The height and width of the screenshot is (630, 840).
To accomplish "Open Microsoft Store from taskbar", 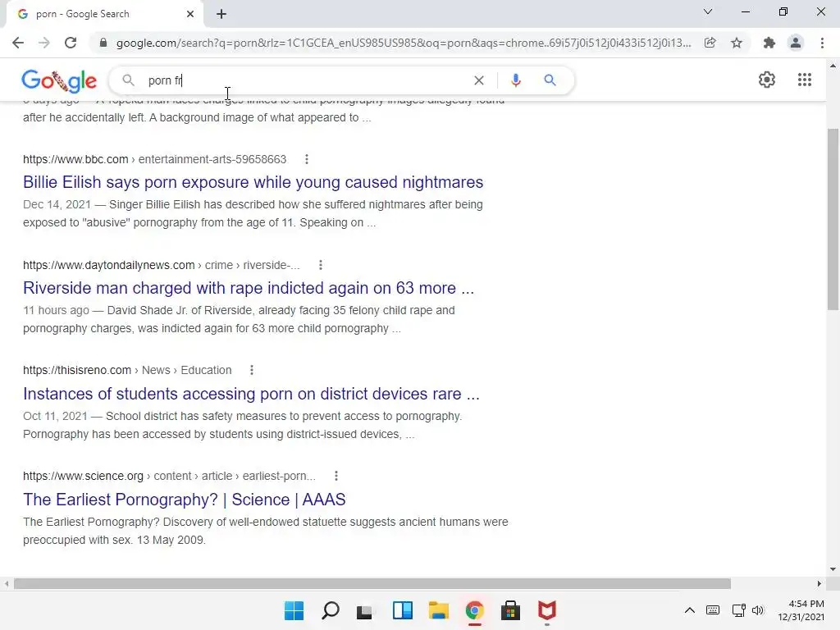I will pyautogui.click(x=510, y=610).
